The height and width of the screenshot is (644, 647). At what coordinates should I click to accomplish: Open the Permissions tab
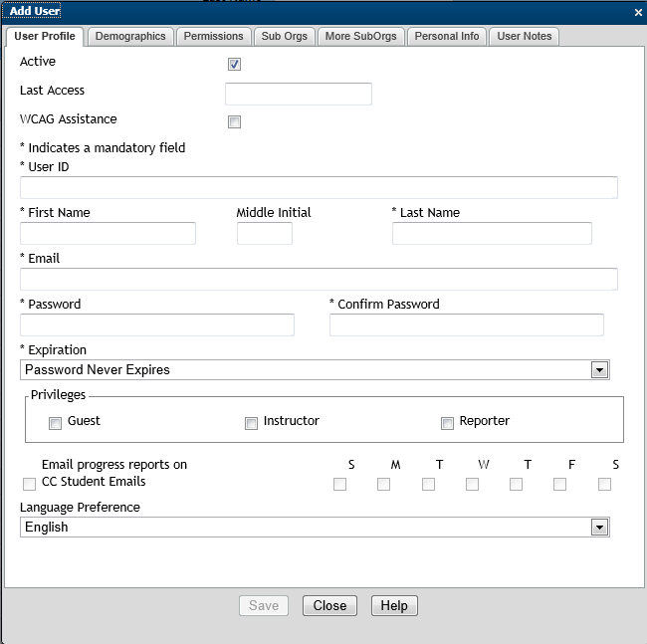pos(213,37)
